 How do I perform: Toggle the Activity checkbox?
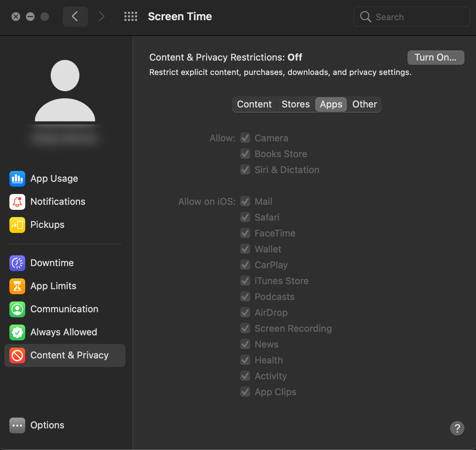coord(245,376)
